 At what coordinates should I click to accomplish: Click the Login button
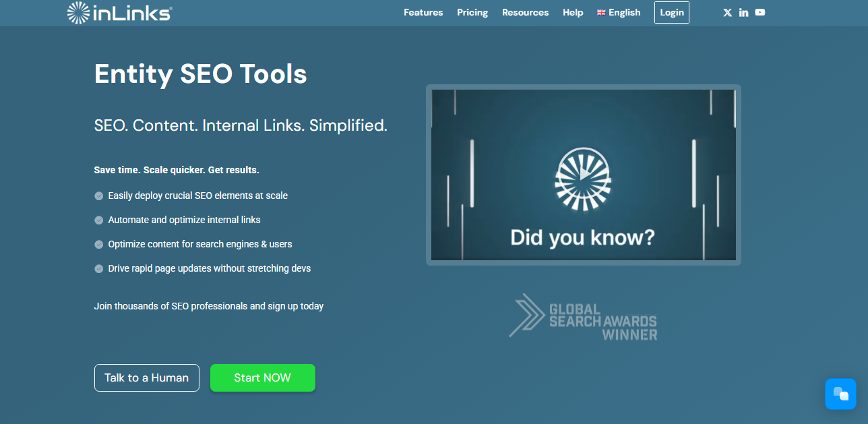click(672, 12)
